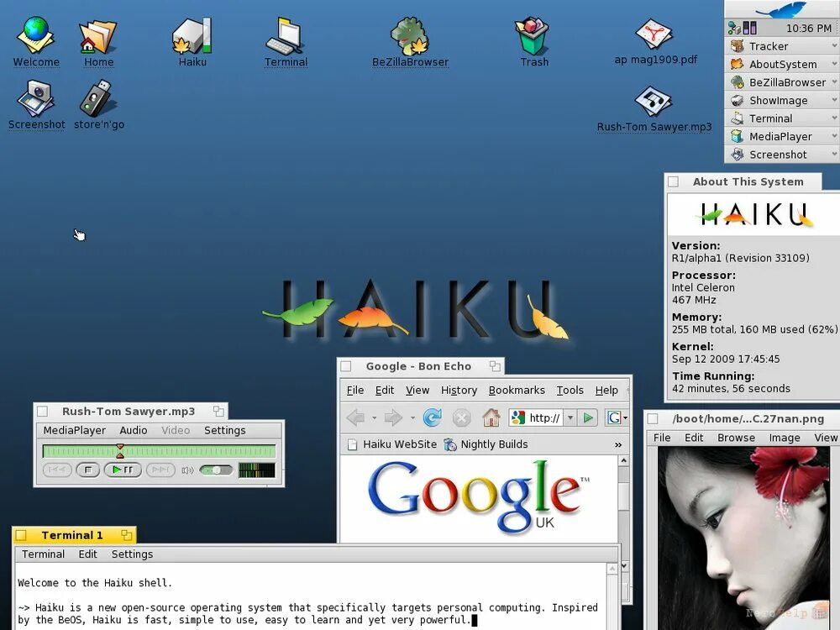Open the Bookmarks menu in Bon Echo

point(517,390)
